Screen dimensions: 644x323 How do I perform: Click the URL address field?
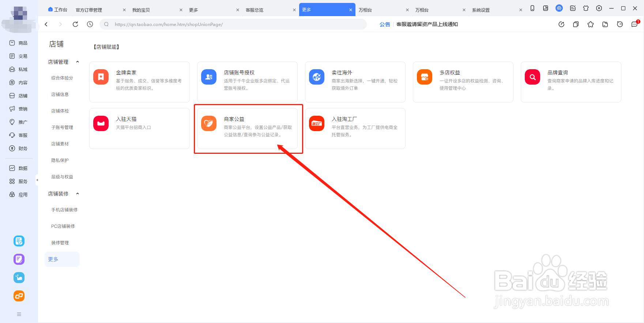(x=233, y=24)
